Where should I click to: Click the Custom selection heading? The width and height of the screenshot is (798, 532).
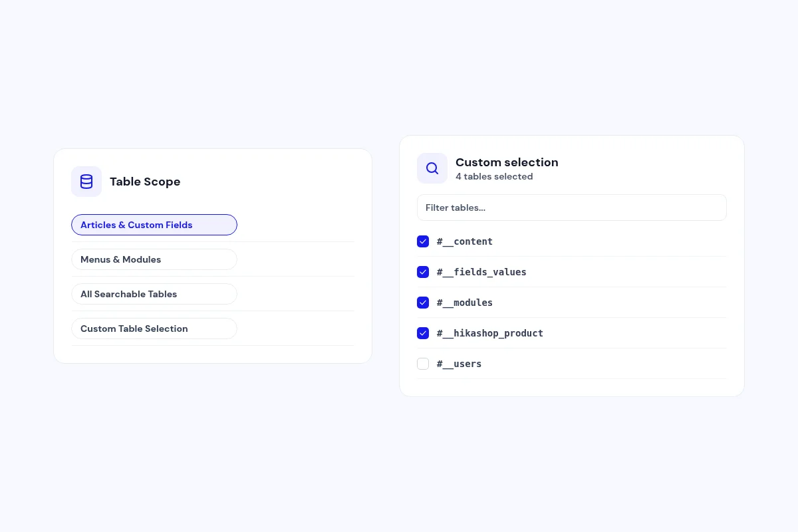click(x=507, y=162)
